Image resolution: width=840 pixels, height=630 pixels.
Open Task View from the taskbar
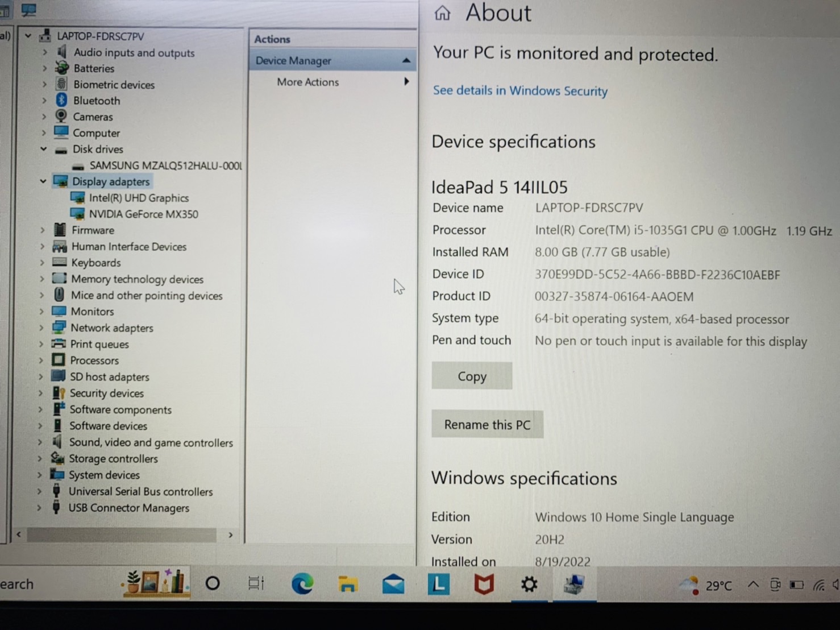256,583
